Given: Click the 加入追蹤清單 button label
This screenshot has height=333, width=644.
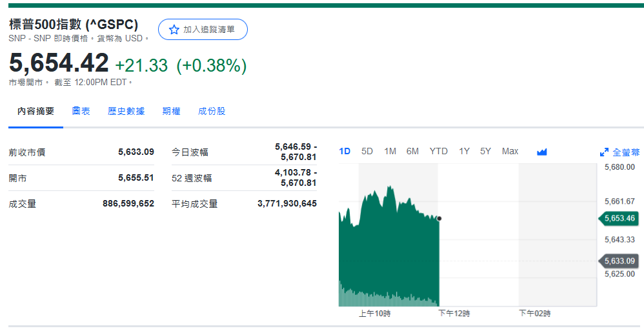Looking at the screenshot, I should [208, 30].
